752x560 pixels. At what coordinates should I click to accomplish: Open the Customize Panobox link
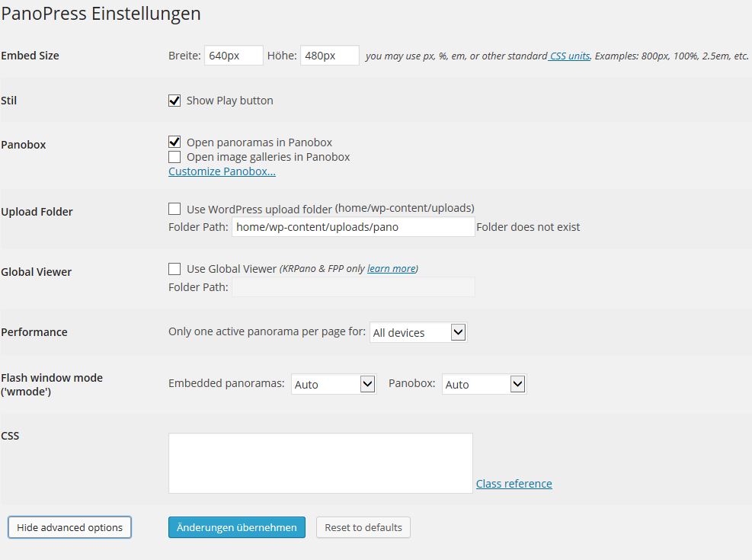[222, 171]
